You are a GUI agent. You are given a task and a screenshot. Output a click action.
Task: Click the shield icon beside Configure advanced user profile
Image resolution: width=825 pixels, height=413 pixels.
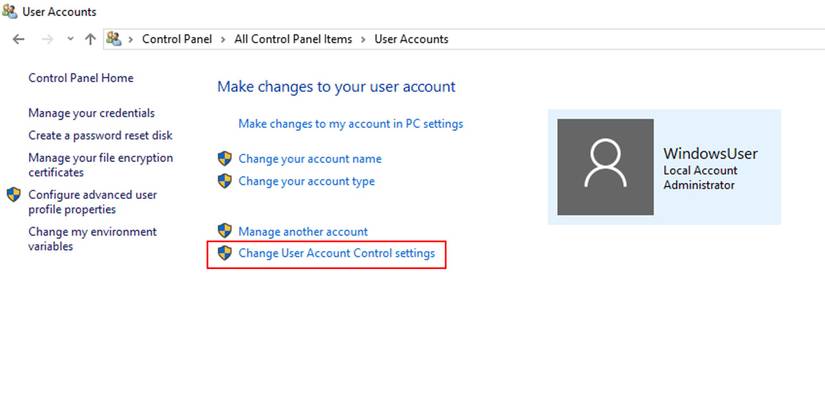[14, 195]
